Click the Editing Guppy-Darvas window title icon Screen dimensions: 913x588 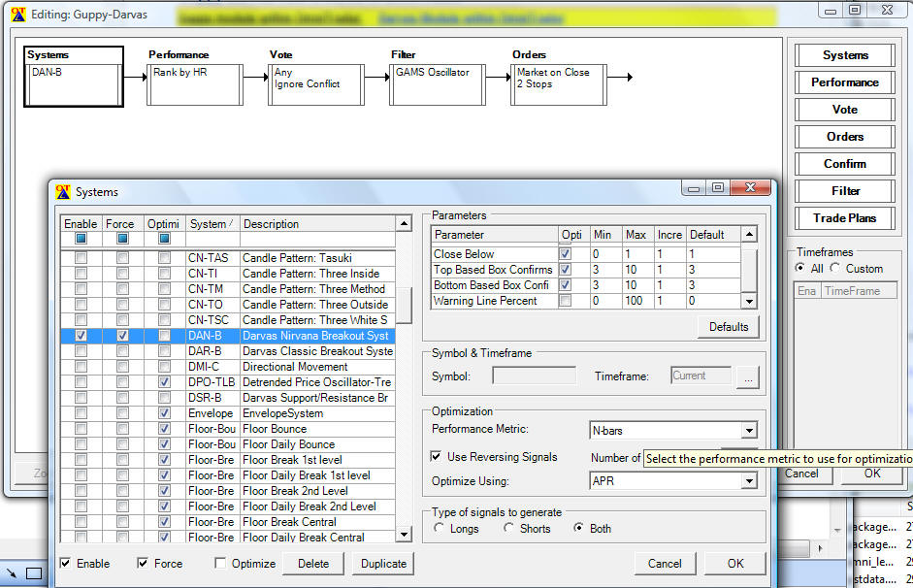(18, 14)
